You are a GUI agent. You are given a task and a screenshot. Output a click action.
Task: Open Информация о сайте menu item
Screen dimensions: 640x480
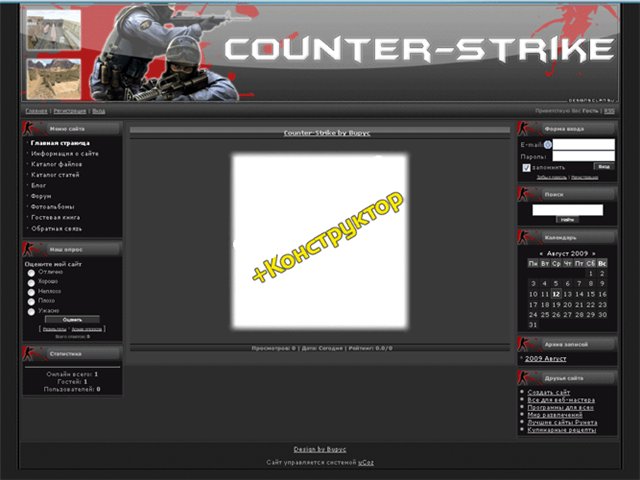[x=65, y=154]
